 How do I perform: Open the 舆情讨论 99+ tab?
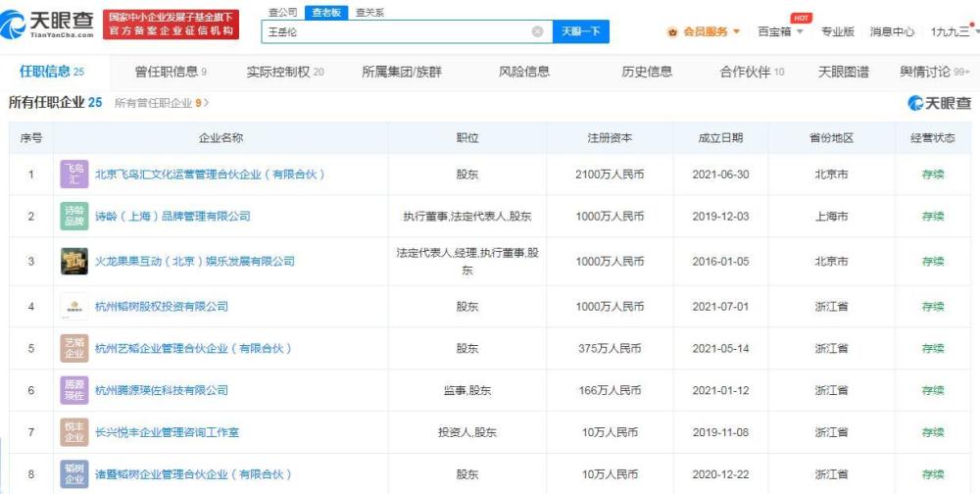coord(935,72)
